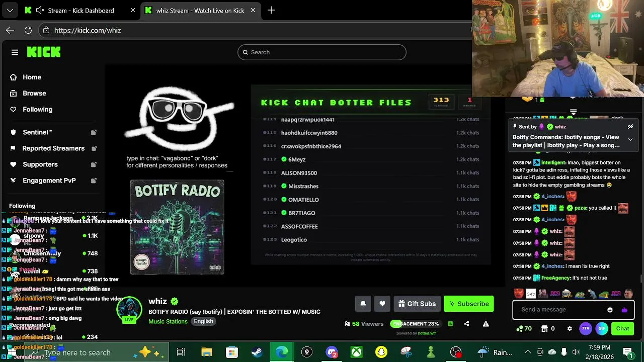
Task: Subscribe to whiz channel
Action: tap(468, 304)
